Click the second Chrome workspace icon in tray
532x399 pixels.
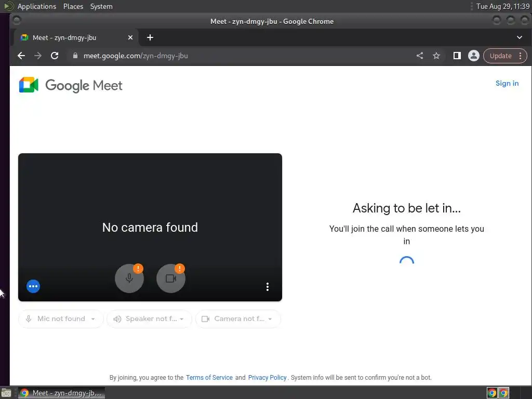coord(503,393)
